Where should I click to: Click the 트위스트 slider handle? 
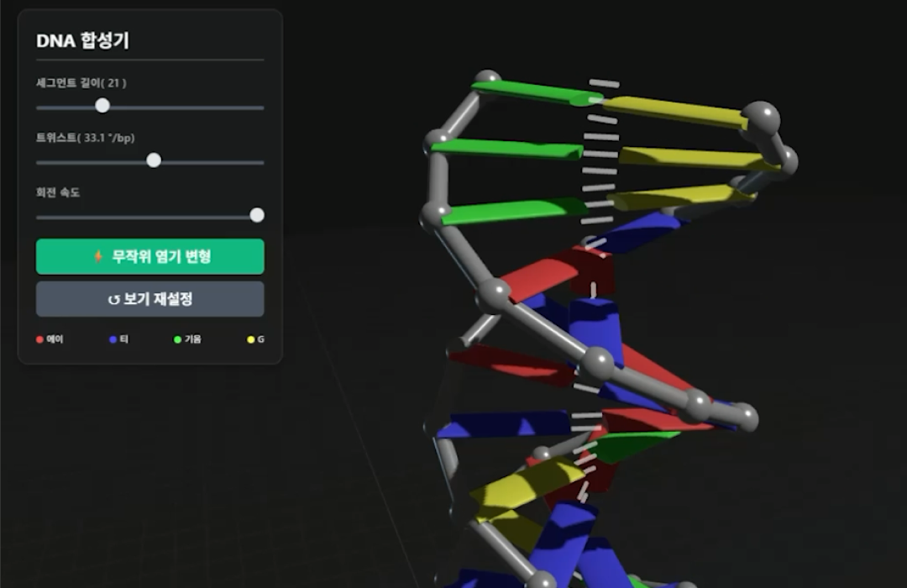point(154,160)
